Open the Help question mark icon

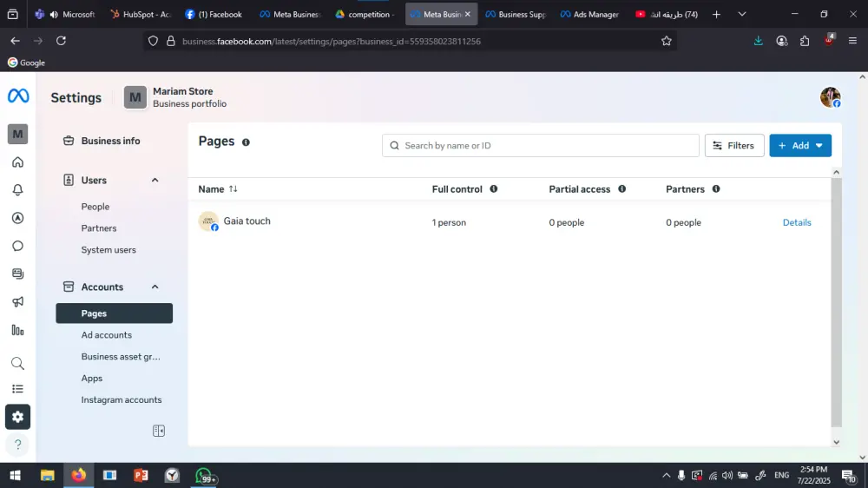pyautogui.click(x=17, y=445)
